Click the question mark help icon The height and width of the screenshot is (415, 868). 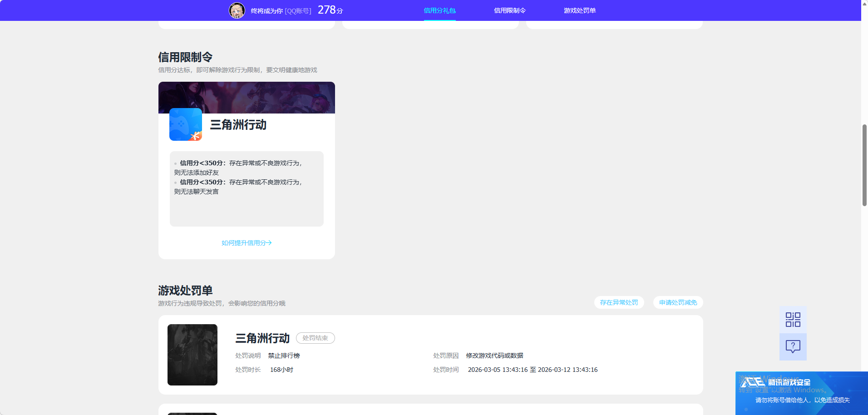(x=793, y=347)
